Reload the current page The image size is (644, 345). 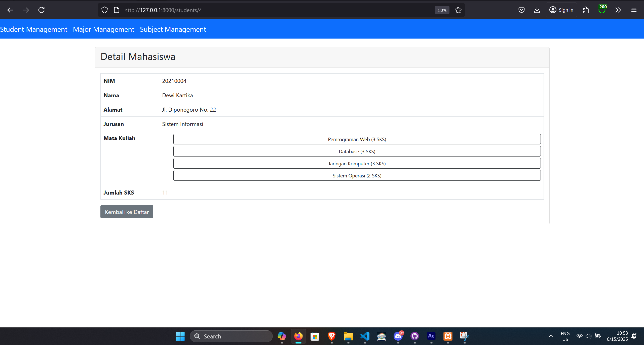pos(42,10)
